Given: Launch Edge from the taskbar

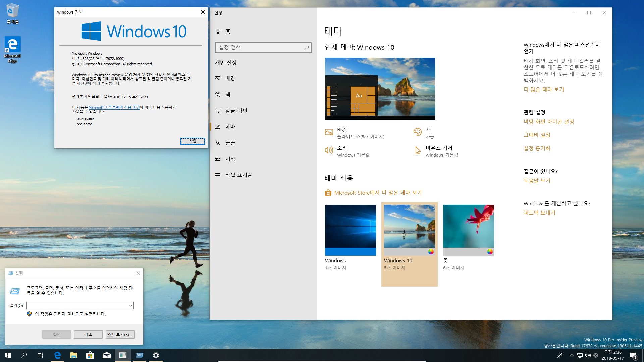Looking at the screenshot, I should pyautogui.click(x=57, y=355).
